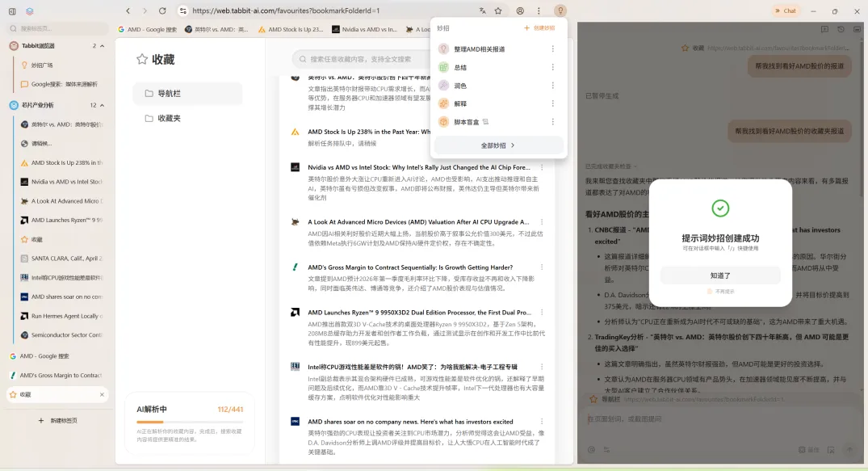Open more options for 润色 skill
Viewport: 868px width, 471px height.
[552, 86]
